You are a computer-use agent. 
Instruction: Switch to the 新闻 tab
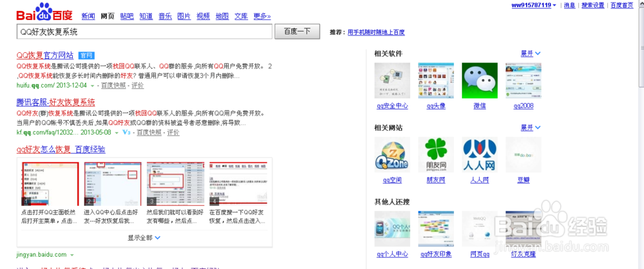tap(88, 17)
